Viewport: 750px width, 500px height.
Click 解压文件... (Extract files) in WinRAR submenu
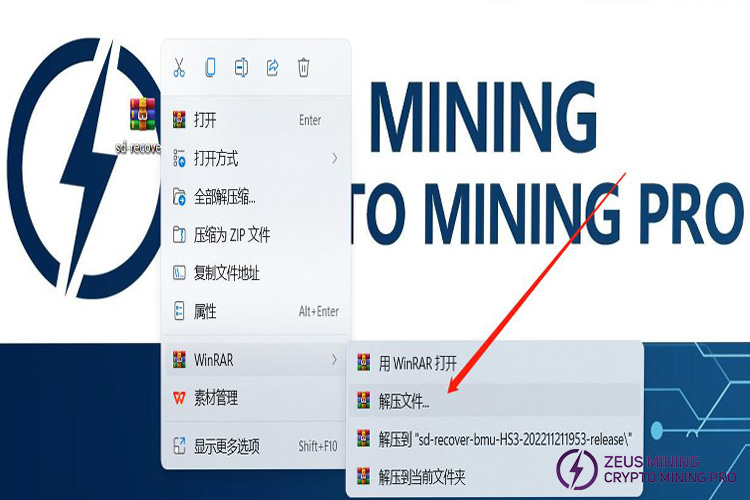tap(405, 401)
